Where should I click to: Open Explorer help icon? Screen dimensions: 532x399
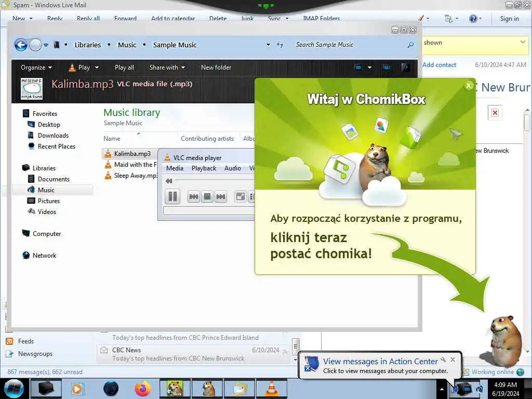pos(405,68)
